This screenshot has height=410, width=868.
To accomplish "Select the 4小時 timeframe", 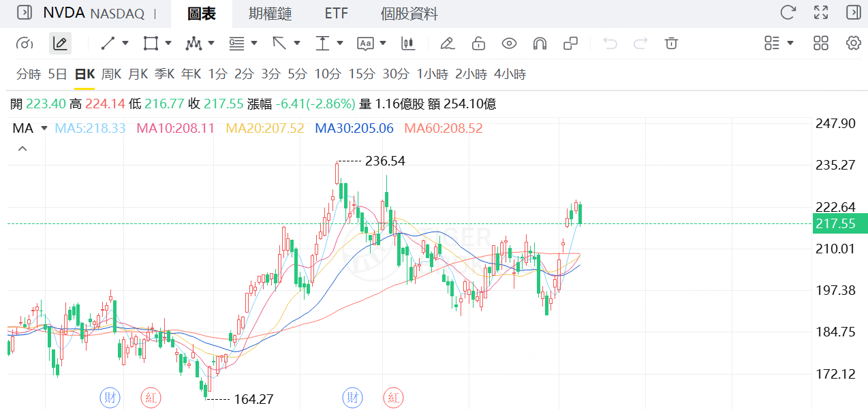I will [x=510, y=74].
